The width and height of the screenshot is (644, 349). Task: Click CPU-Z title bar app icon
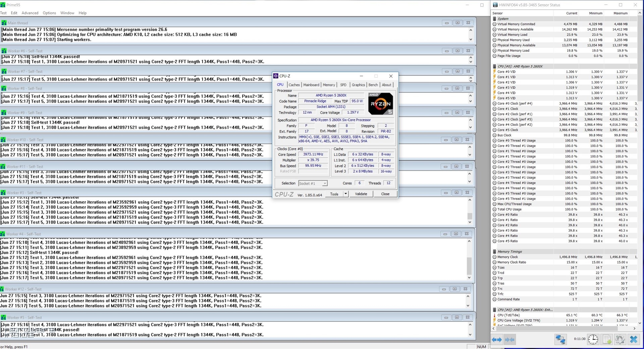click(x=276, y=76)
